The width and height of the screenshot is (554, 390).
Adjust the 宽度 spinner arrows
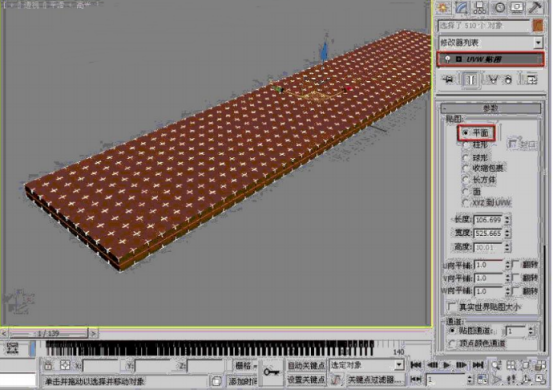click(x=507, y=233)
